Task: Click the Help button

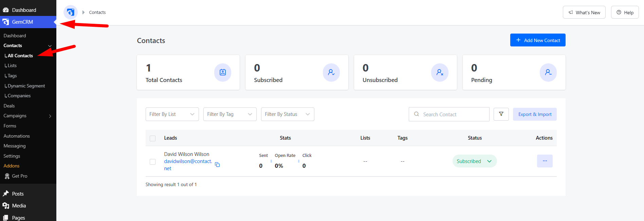Action: 625,12
